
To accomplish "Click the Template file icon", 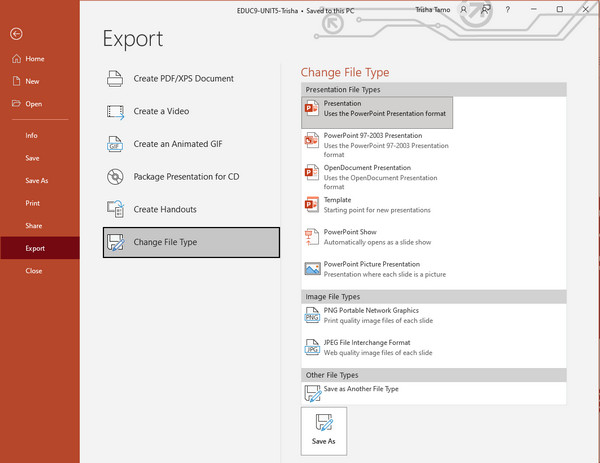I will [311, 205].
